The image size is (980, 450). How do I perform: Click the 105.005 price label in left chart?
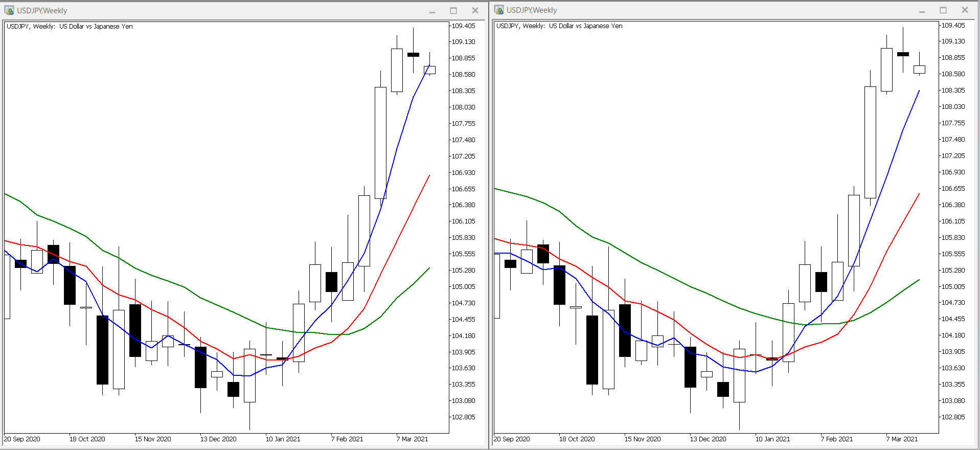coord(463,287)
